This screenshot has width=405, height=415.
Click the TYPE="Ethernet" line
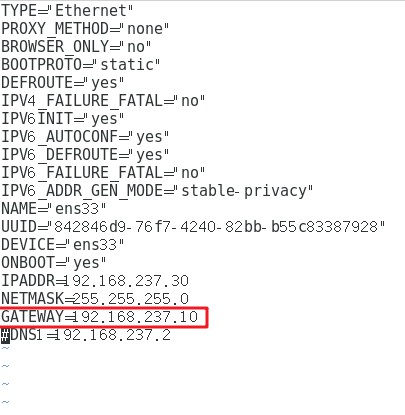pyautogui.click(x=67, y=10)
